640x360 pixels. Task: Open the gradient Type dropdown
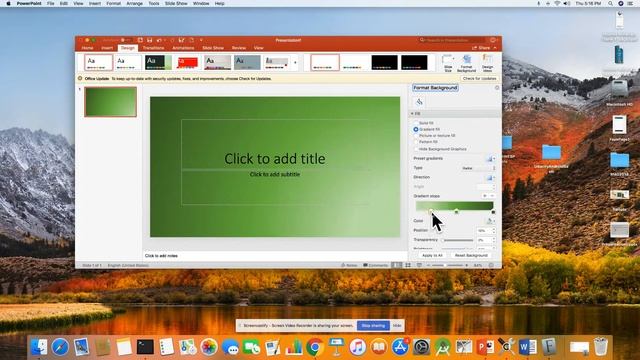click(x=478, y=168)
